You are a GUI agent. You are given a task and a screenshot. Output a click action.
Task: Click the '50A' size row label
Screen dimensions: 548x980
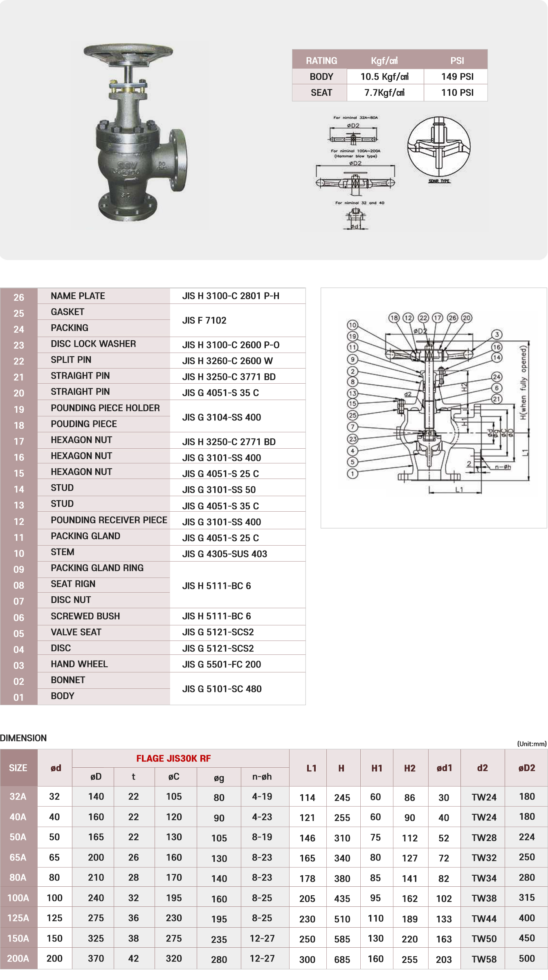[x=18, y=837]
